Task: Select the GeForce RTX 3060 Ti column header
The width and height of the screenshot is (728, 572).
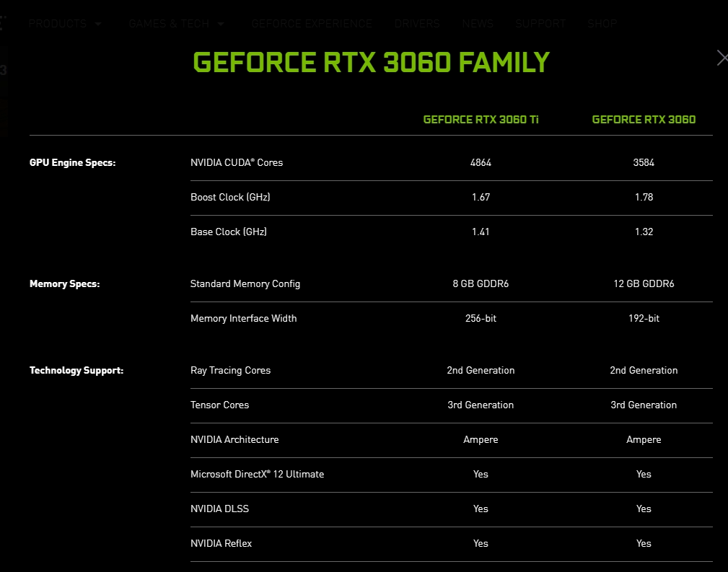Action: pos(481,119)
